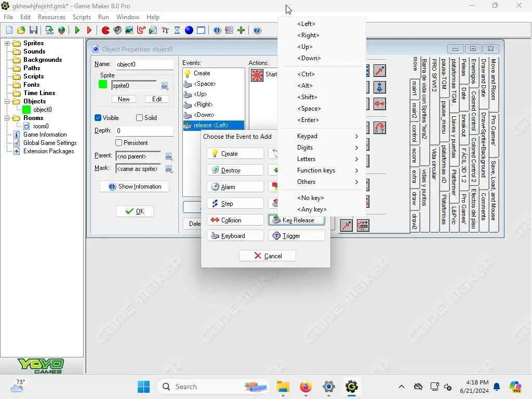Open extension packages with green plus icon
Screen dimensions: 532x399
[x=241, y=30]
